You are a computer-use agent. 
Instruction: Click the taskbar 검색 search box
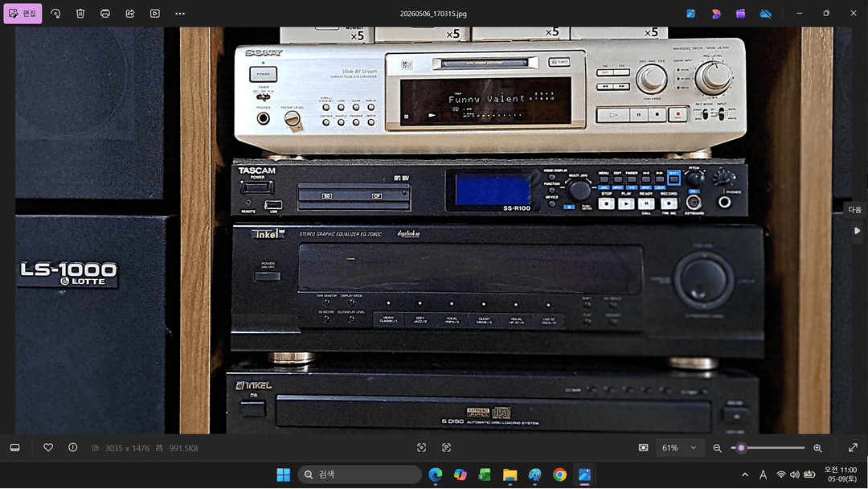pos(360,475)
